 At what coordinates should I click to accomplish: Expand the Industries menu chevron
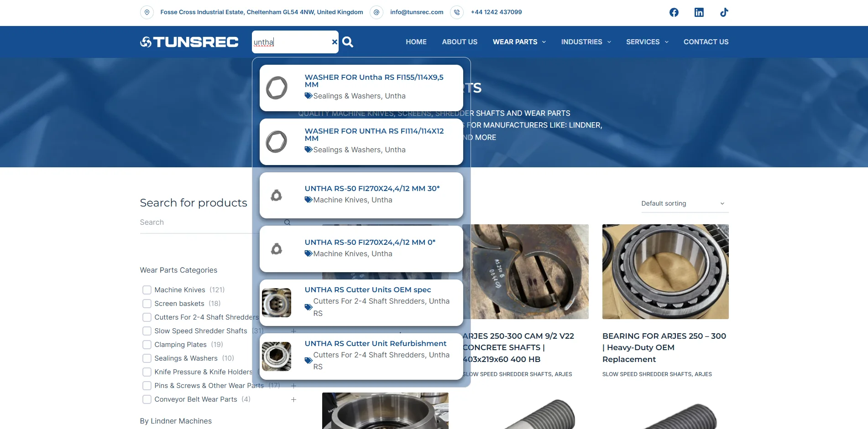tap(609, 42)
